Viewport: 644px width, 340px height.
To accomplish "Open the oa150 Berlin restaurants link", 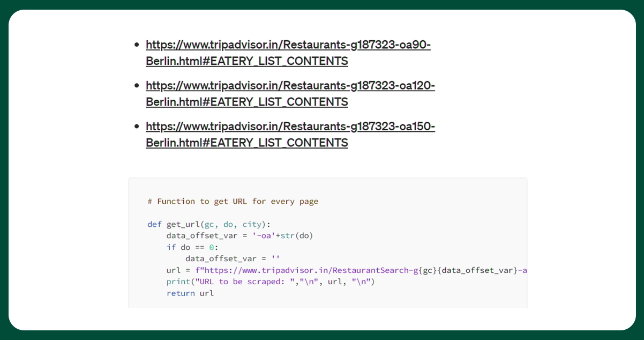I will (290, 127).
